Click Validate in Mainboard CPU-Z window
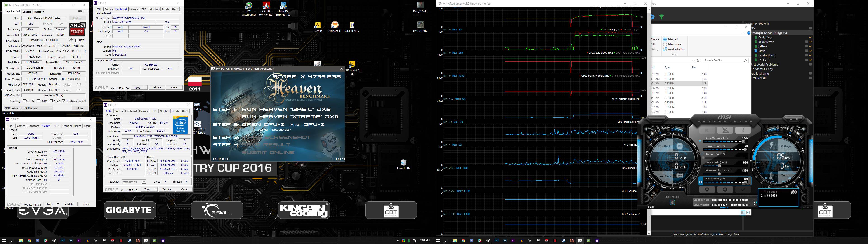Image resolution: width=868 pixels, height=244 pixels. (x=157, y=87)
